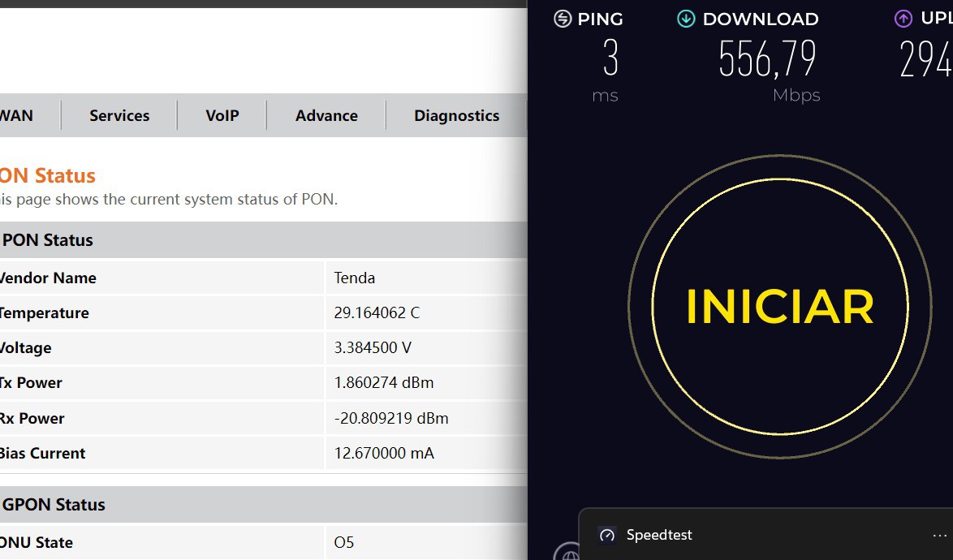
Task: Switch to the Services tab
Action: pos(119,115)
